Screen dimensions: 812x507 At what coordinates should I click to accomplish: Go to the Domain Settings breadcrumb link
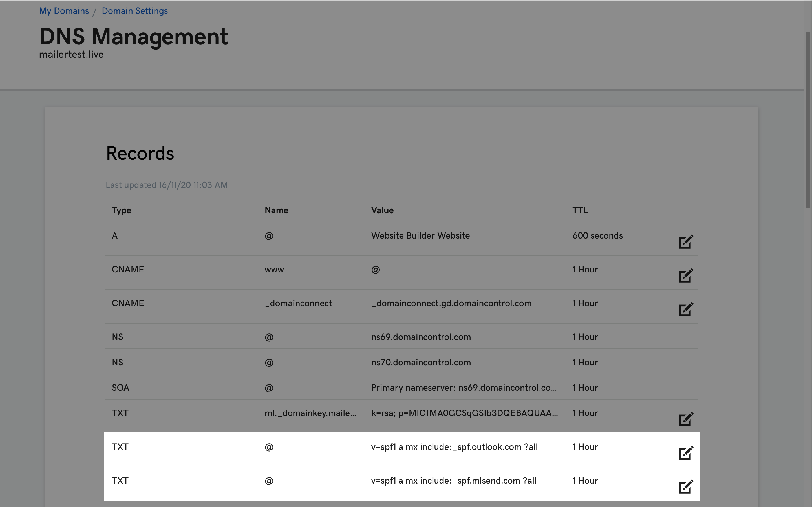tap(134, 11)
